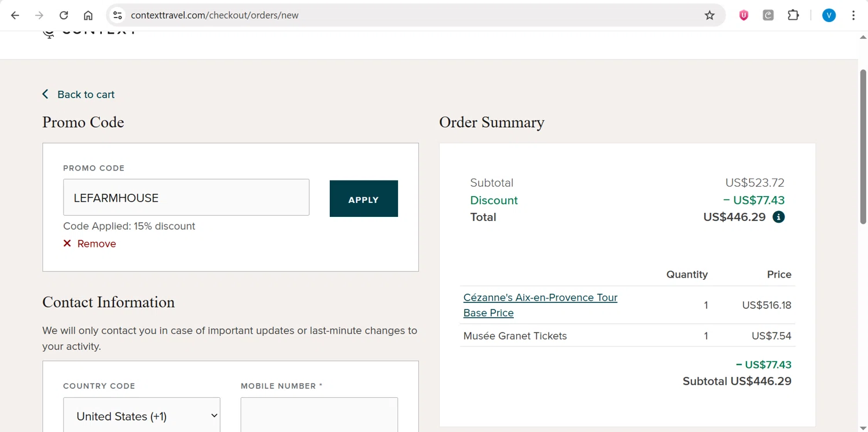Focus the Mobile Number field
Image resolution: width=868 pixels, height=432 pixels.
[x=319, y=416]
